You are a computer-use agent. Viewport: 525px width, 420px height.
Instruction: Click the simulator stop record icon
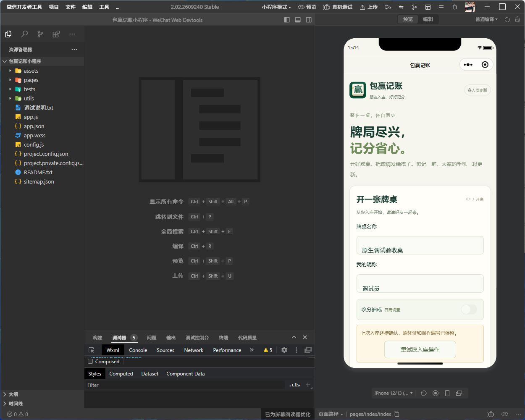pos(436,393)
